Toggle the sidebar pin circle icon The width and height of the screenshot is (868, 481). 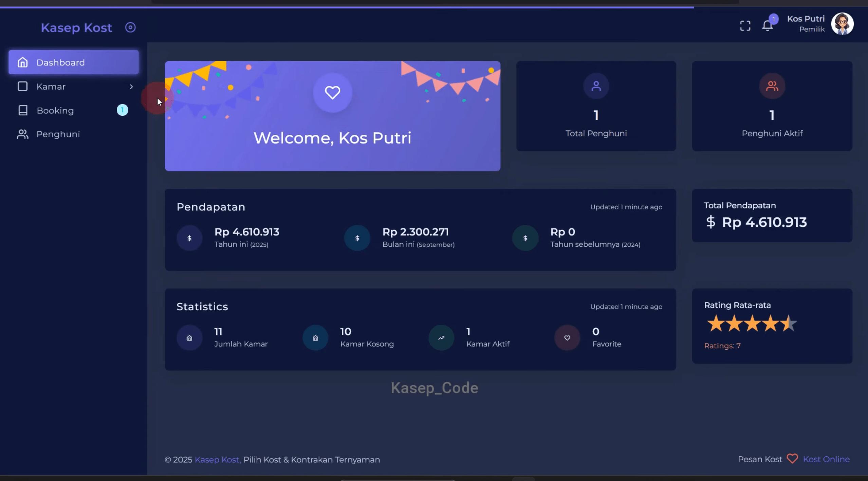click(x=130, y=27)
